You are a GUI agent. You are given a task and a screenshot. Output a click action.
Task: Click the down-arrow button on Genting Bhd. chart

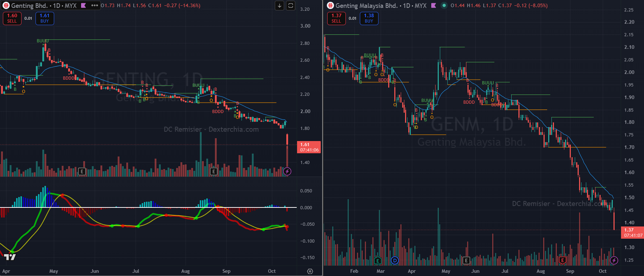279,5
